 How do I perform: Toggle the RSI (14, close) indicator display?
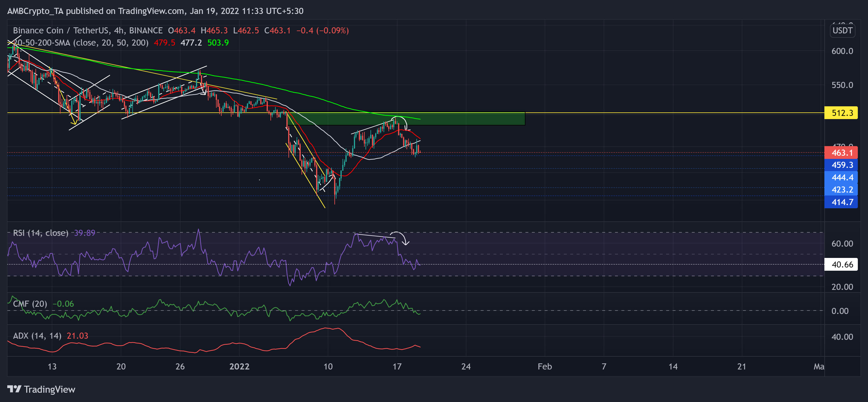(x=40, y=233)
